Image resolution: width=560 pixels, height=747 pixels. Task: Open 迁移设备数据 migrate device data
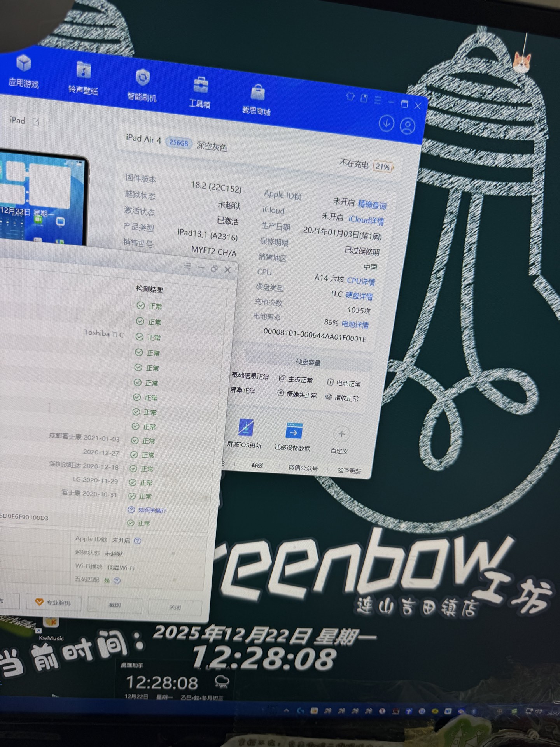click(x=293, y=437)
